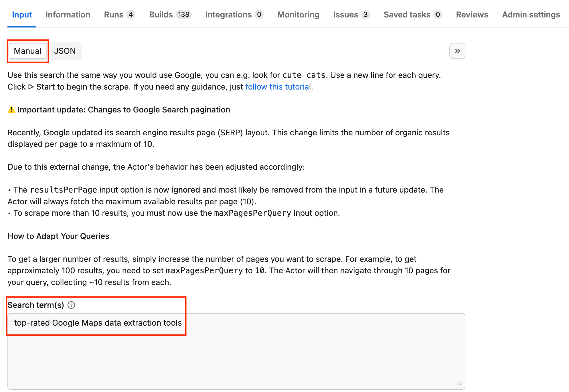Click the double-chevron expand panel button
The width and height of the screenshot is (569, 392).
point(457,51)
